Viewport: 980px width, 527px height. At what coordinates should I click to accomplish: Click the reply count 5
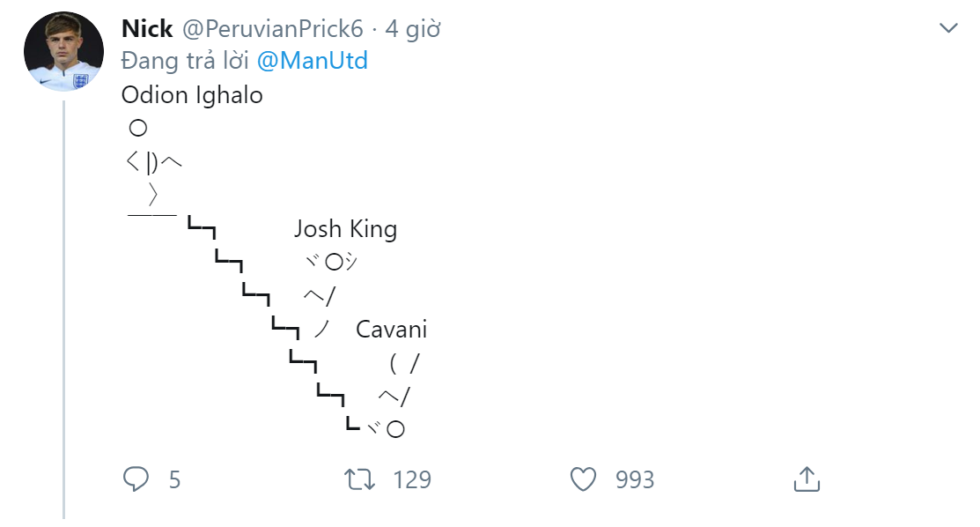tap(174, 479)
